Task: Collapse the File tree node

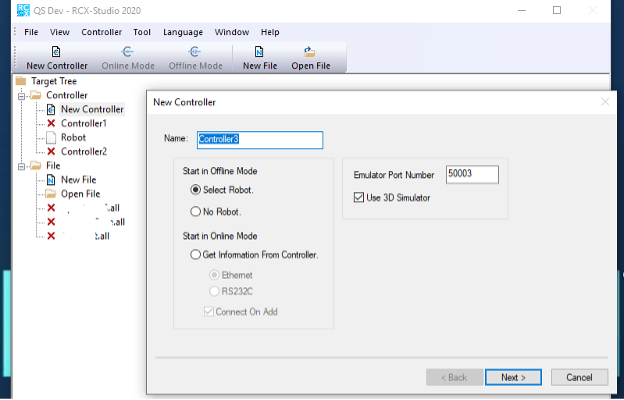Action: [22, 166]
